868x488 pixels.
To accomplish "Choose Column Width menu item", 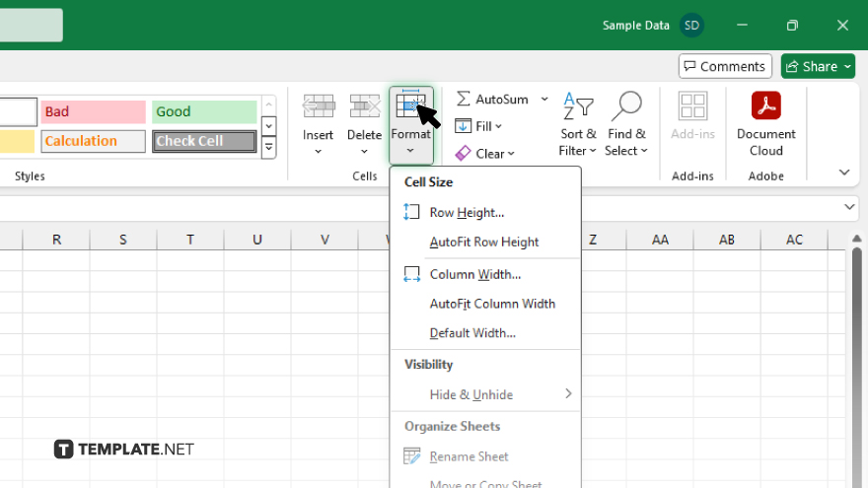I will point(474,274).
